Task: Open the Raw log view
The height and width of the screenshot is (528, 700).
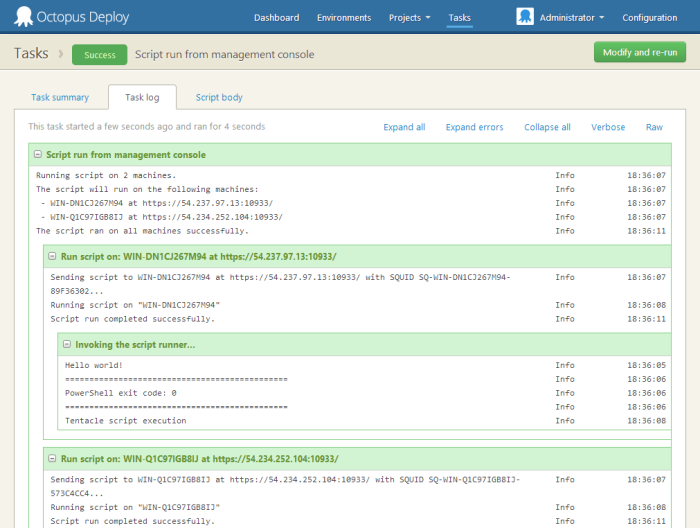Action: coord(654,128)
